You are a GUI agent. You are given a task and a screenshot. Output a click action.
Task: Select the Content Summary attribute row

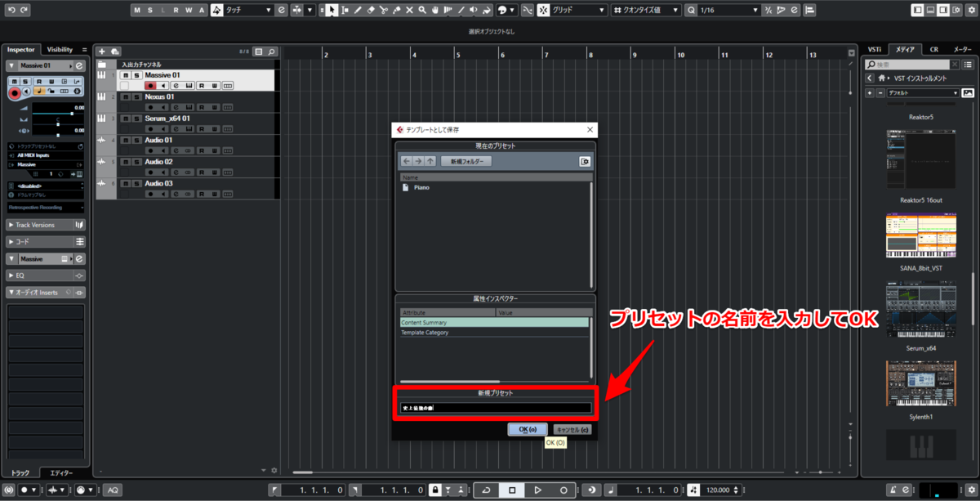(x=494, y=322)
